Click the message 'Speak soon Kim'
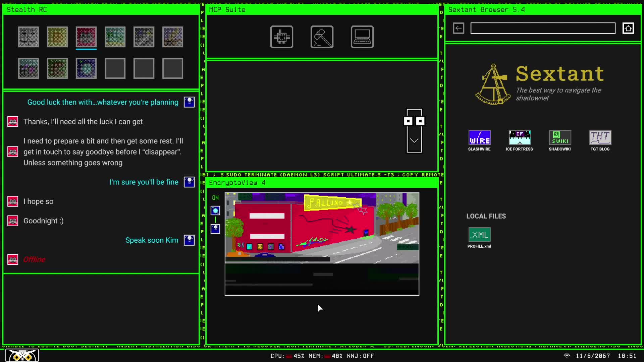Viewport: 644px width, 362px height. [152, 240]
